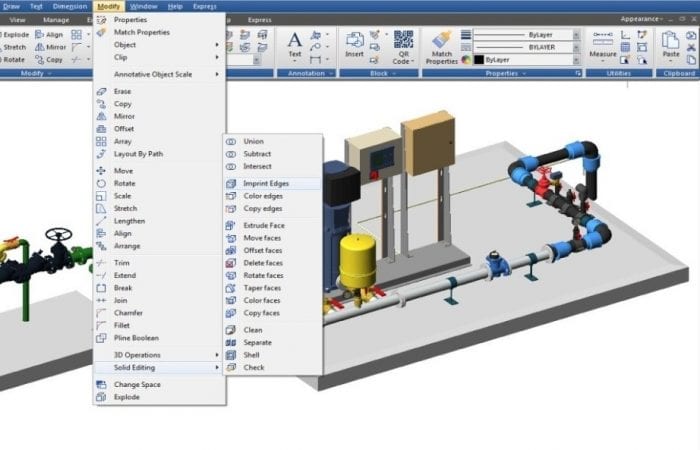Viewport: 700px width, 450px height.
Task: Open the QR Code tool
Action: (x=403, y=46)
